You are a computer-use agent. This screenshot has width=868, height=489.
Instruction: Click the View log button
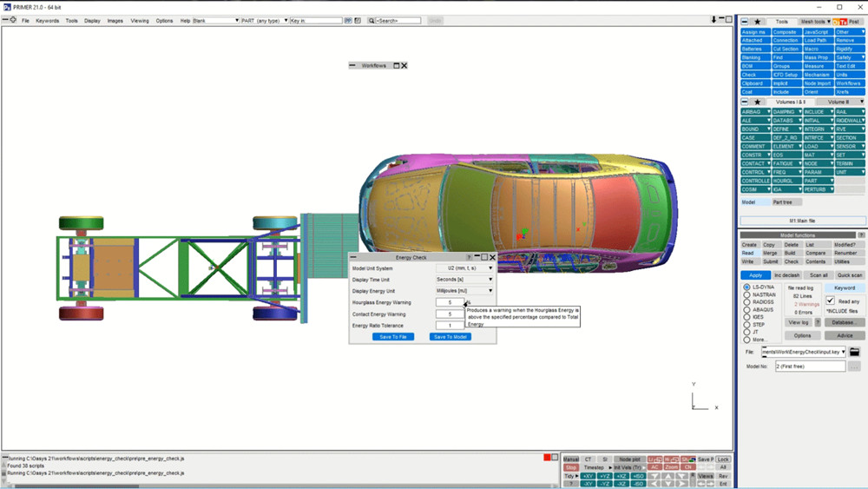tap(799, 322)
